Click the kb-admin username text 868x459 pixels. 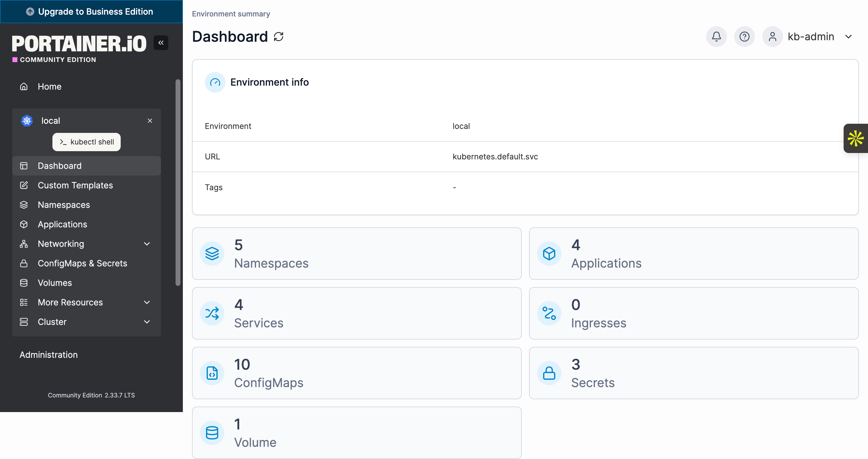pyautogui.click(x=811, y=36)
